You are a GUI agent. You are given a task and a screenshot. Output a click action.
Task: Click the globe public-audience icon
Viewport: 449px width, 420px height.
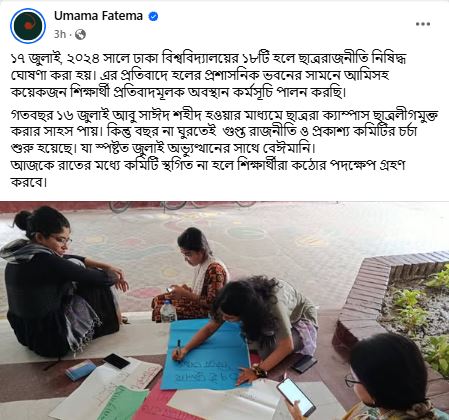point(80,34)
